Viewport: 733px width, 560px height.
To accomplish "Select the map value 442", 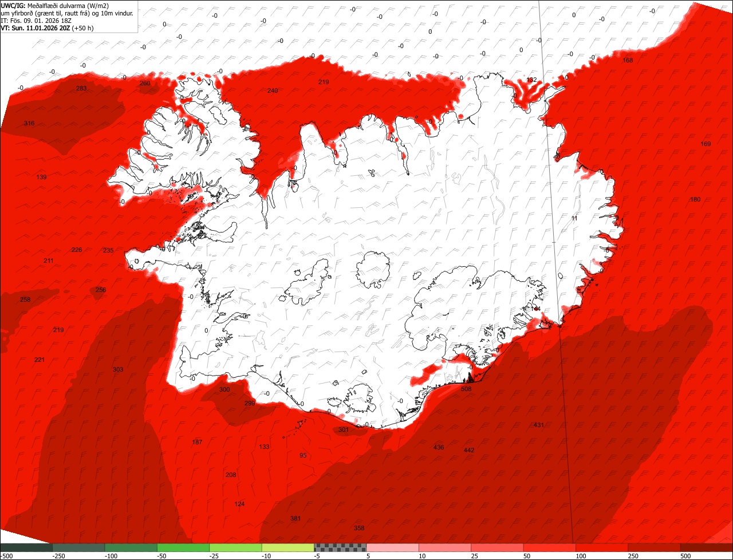I will [469, 450].
